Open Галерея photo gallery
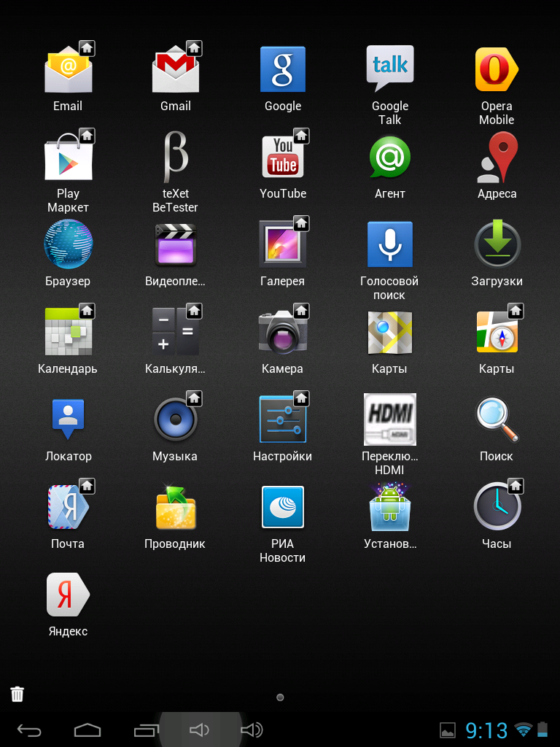Image resolution: width=560 pixels, height=747 pixels. (x=283, y=243)
